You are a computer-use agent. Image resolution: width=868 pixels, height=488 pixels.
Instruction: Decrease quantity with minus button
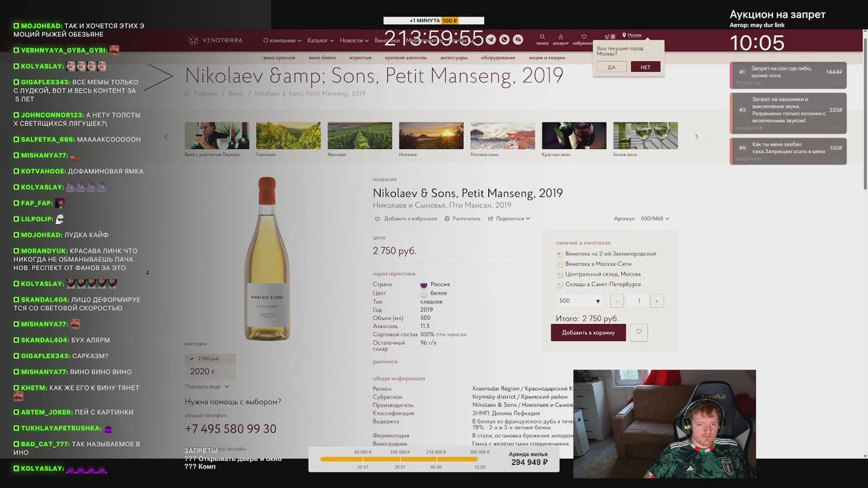(617, 301)
